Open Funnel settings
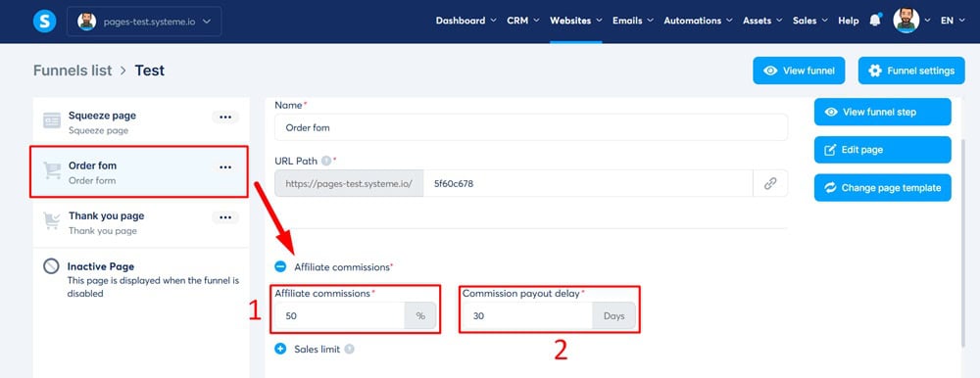 pos(911,71)
